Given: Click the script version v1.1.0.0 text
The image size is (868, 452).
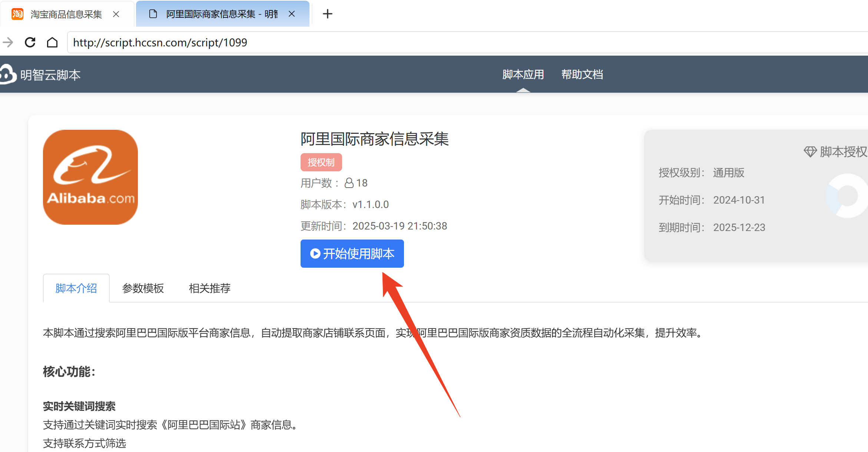Looking at the screenshot, I should (370, 204).
